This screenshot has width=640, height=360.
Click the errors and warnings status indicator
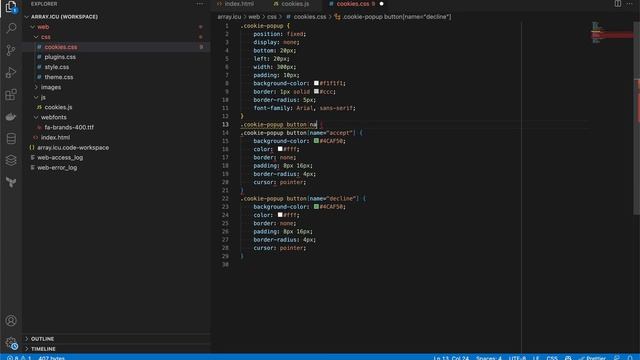(x=19, y=358)
